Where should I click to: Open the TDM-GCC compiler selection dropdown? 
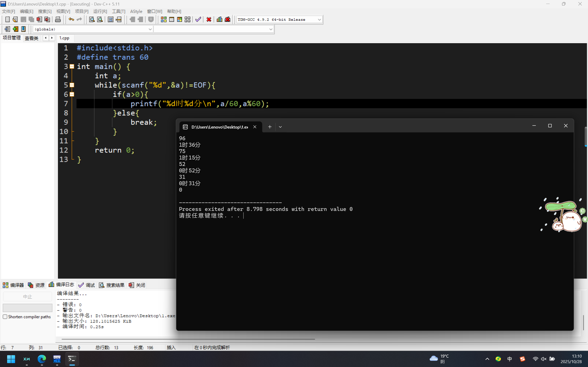click(319, 20)
